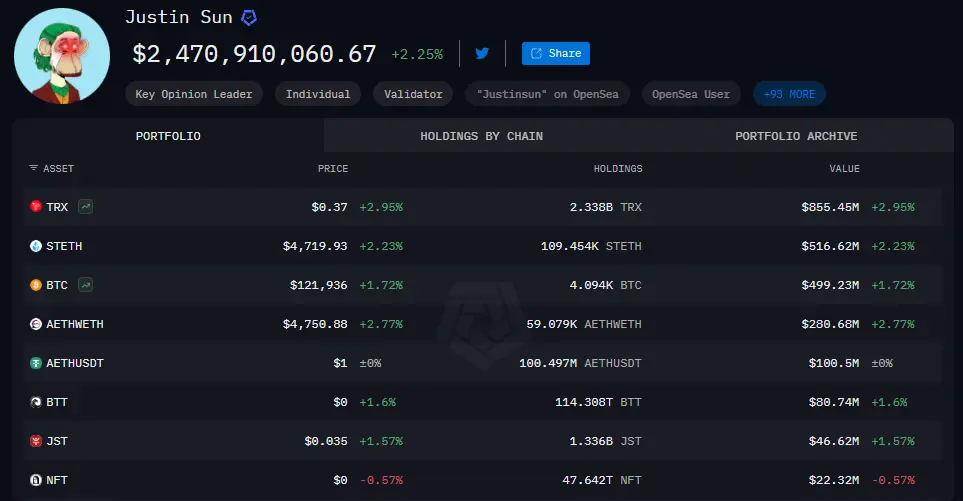The image size is (963, 501).
Task: Click the verified badge beside Justin Sun
Action: click(249, 17)
